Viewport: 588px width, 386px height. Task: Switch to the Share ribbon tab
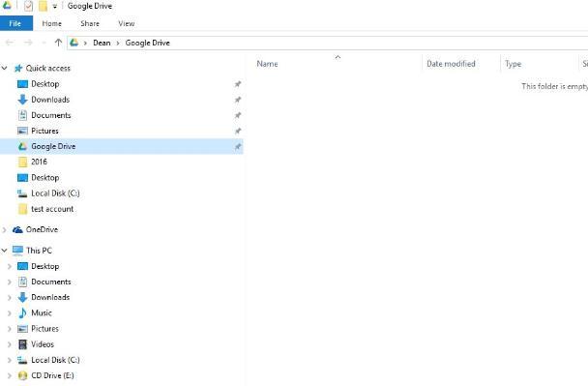(x=90, y=23)
